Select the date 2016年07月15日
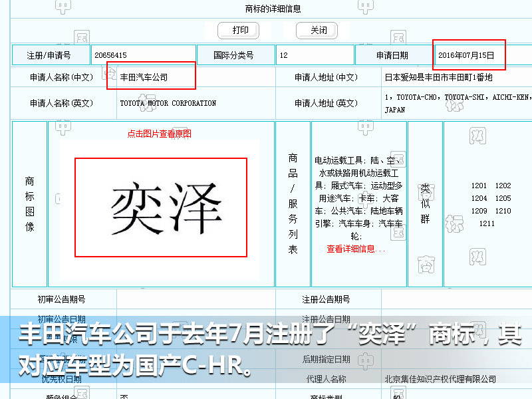The height and width of the screenshot is (399, 532). [x=466, y=55]
